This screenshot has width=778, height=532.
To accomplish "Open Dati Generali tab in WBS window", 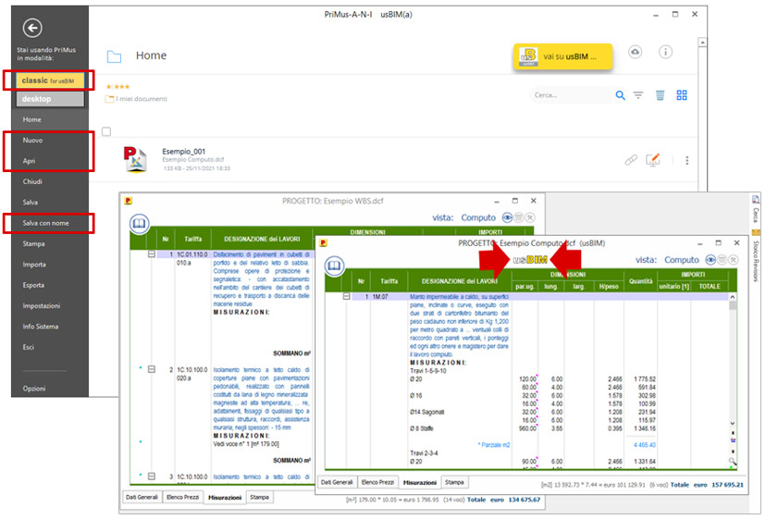I will [x=142, y=497].
